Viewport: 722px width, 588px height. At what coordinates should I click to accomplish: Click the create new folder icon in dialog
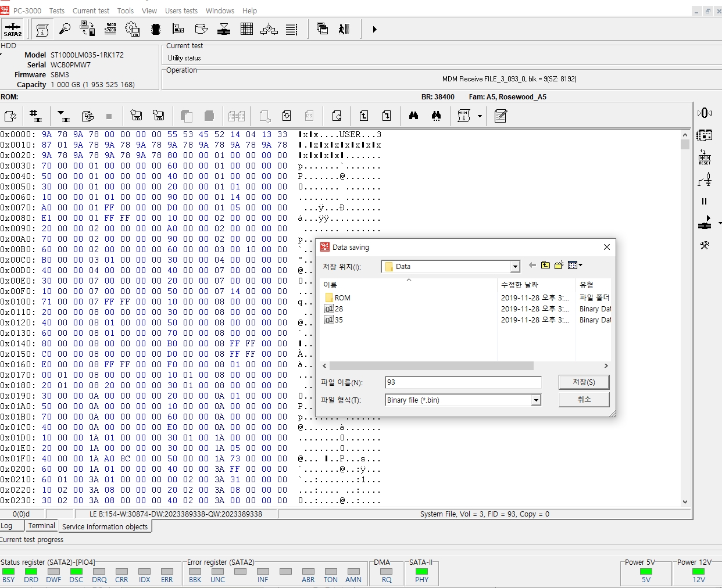pyautogui.click(x=559, y=265)
